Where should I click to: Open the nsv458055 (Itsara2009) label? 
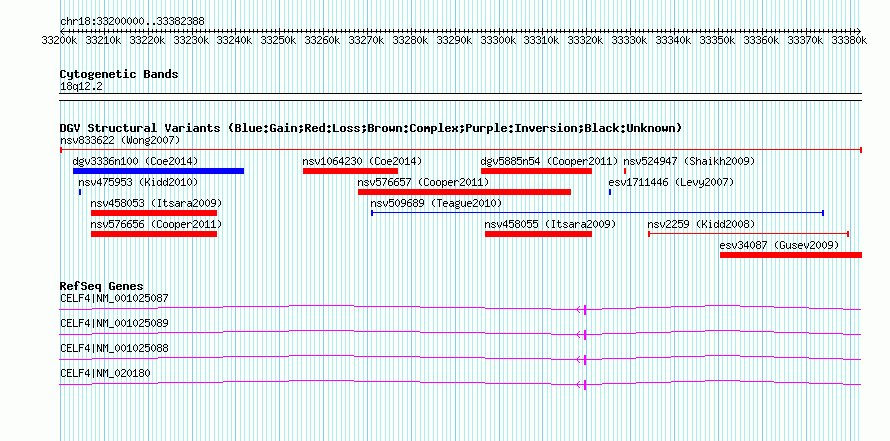550,224
